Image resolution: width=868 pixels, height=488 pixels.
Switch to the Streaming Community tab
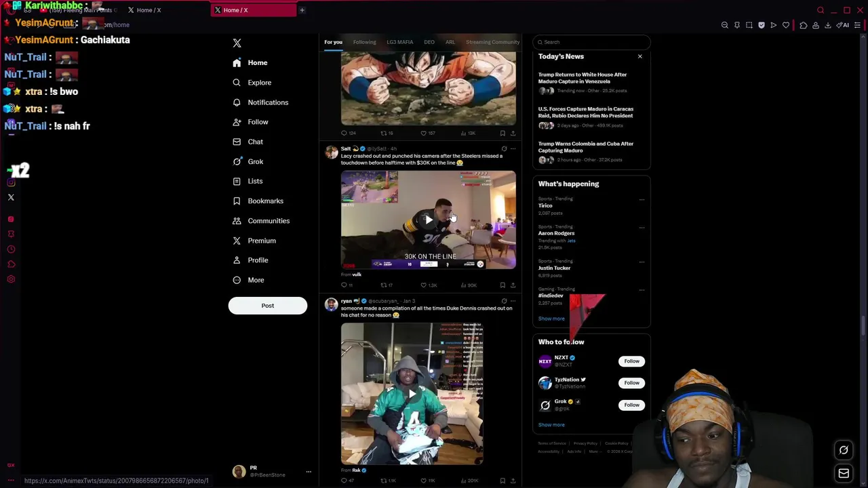[x=492, y=42]
